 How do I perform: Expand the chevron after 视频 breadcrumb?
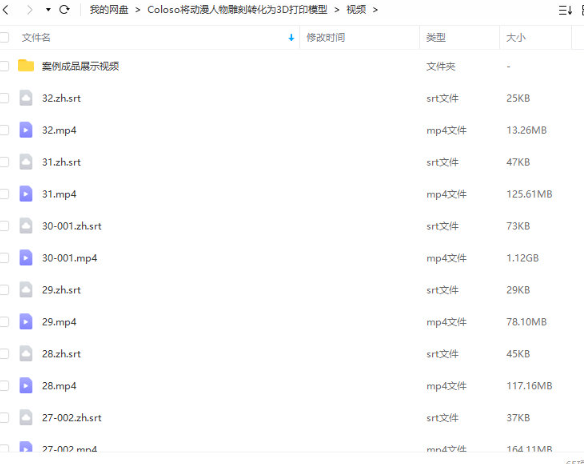[375, 10]
